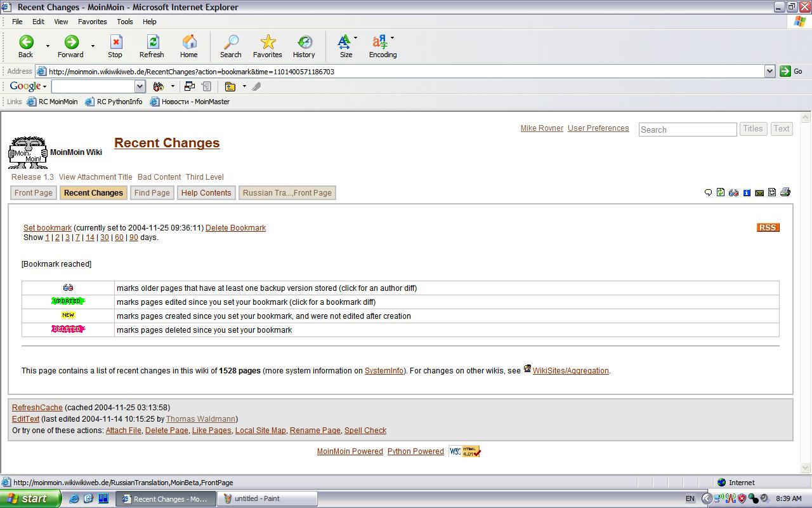Screen dimensions: 812x508
Task: Open the Tools menu
Action: click(x=125, y=22)
